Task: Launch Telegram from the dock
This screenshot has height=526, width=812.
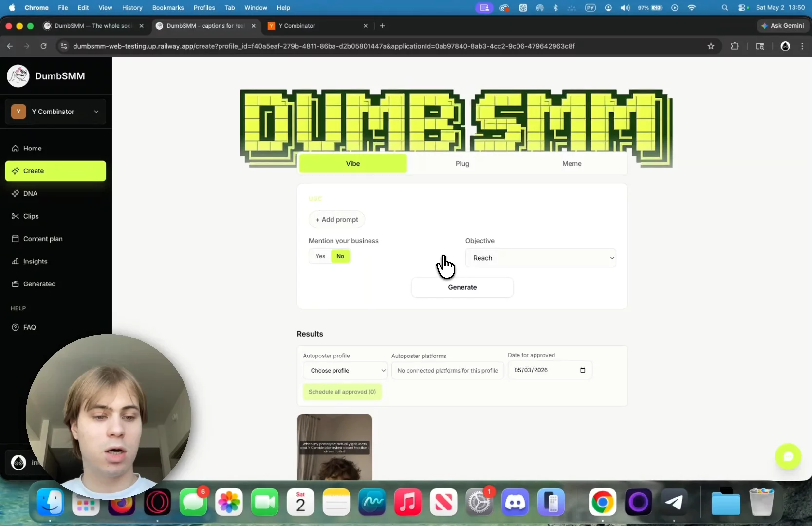Action: [674, 502]
